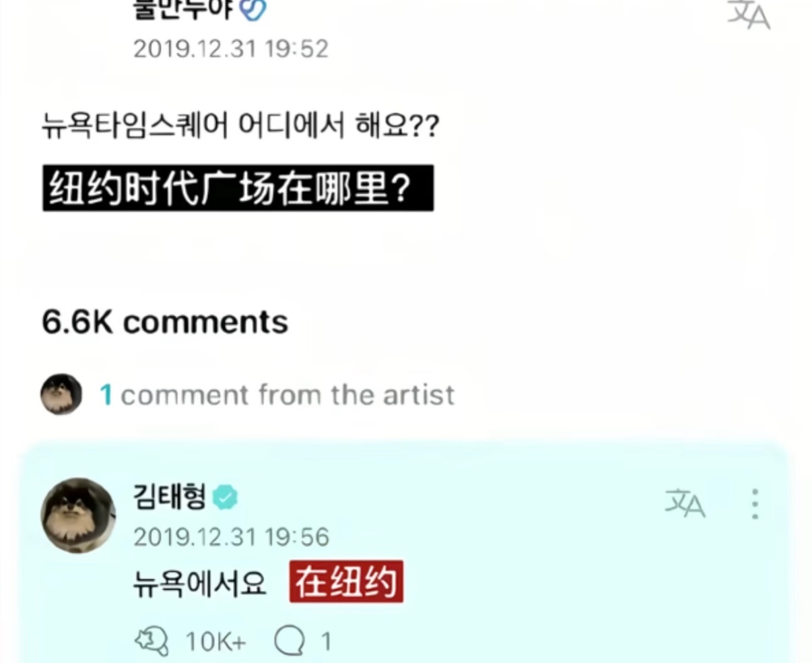812x663 pixels.
Task: Click the cheer icon beside 10K+
Action: (152, 641)
